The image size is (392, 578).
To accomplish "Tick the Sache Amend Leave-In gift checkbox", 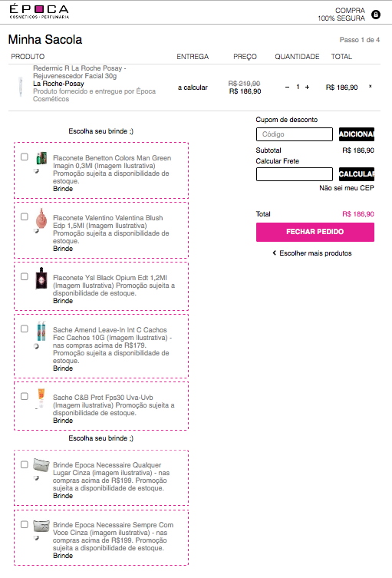I will [x=25, y=329].
